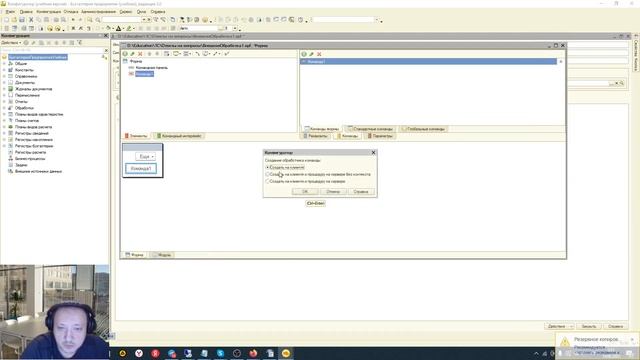The image size is (640, 360).
Task: Click red Delete icon in form elements toolbar
Action: click(140, 54)
